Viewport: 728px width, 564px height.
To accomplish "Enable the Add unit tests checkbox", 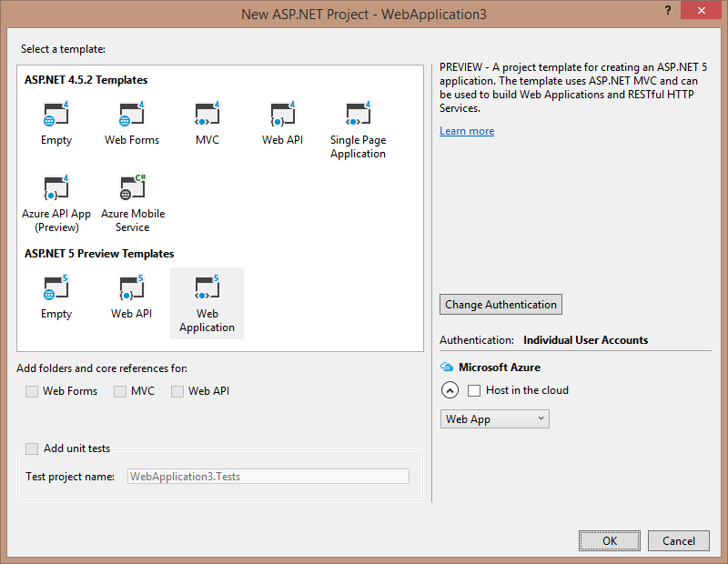I will tap(32, 448).
